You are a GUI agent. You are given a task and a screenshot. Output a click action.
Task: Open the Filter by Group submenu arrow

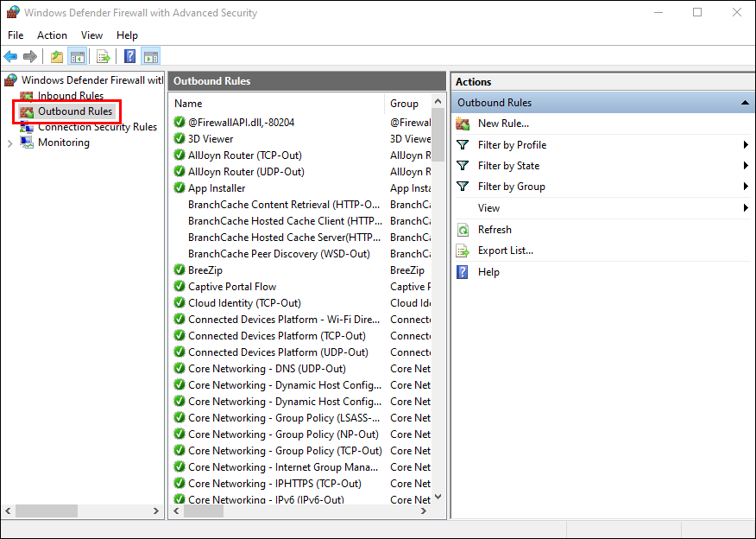click(x=746, y=187)
